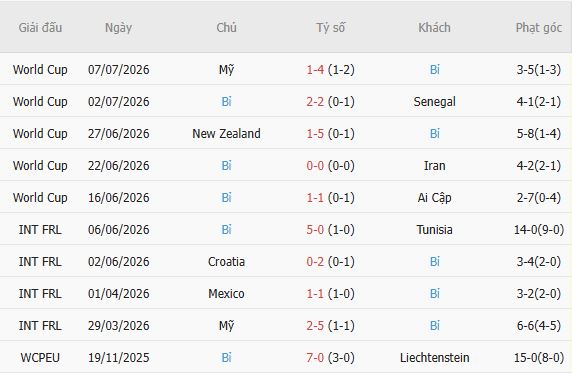
Task: Select the Senegal team name
Action: 434,101
